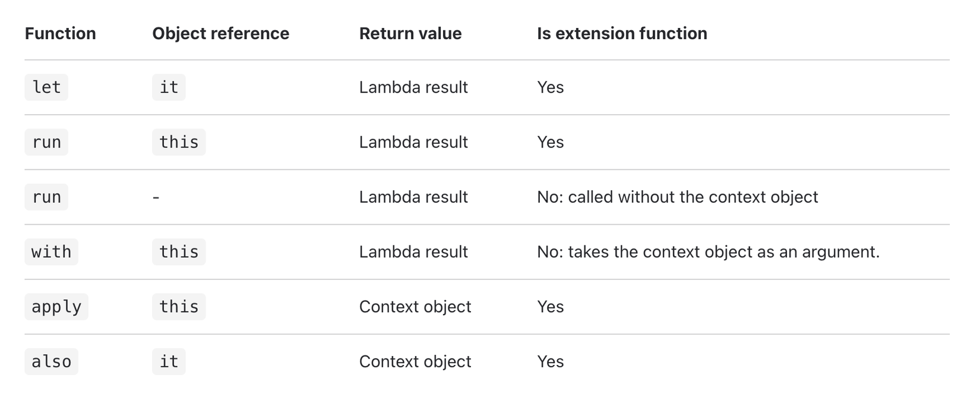Viewport: 980px width, 403px height.
Task: Select the "No: takes the context object" cell
Action: click(x=708, y=252)
